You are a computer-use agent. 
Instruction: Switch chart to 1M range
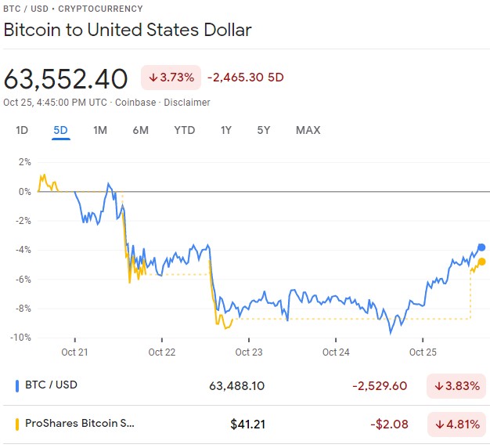[100, 130]
